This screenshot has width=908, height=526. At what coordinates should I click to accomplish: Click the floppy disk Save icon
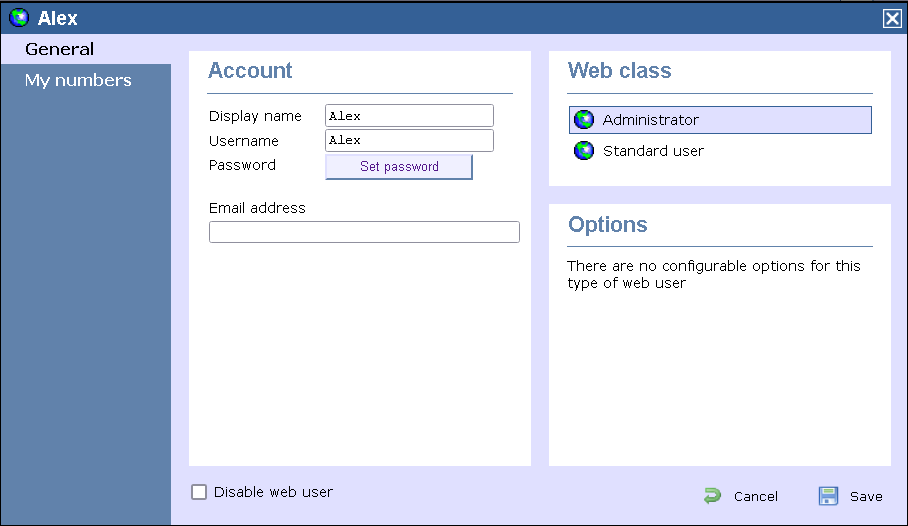coord(828,496)
